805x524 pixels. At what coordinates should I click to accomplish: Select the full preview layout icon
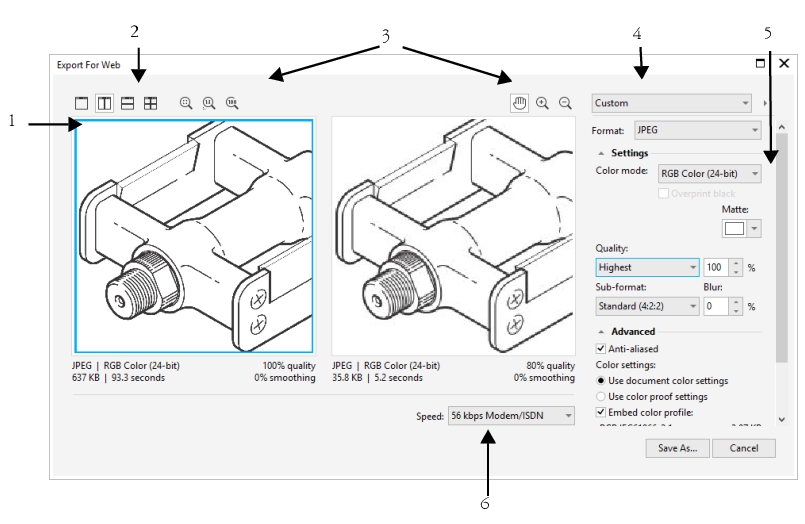click(x=83, y=103)
